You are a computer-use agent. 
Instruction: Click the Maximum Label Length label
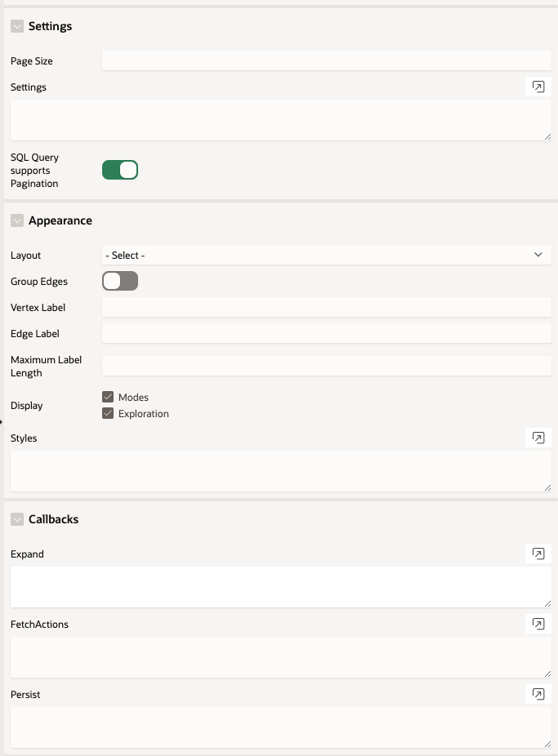click(47, 367)
